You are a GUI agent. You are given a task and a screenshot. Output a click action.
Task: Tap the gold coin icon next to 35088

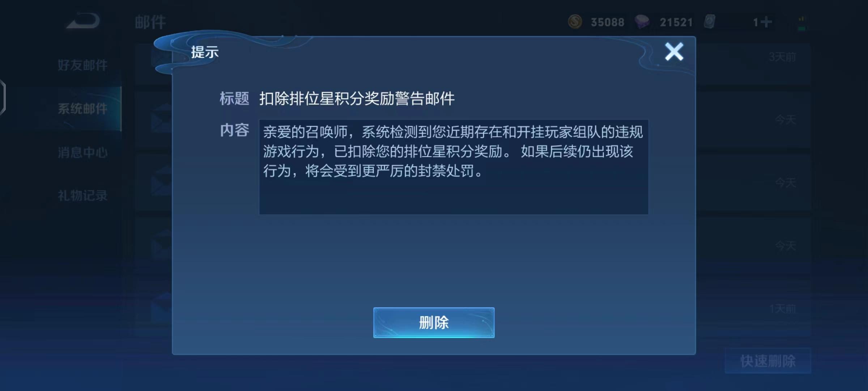click(575, 22)
